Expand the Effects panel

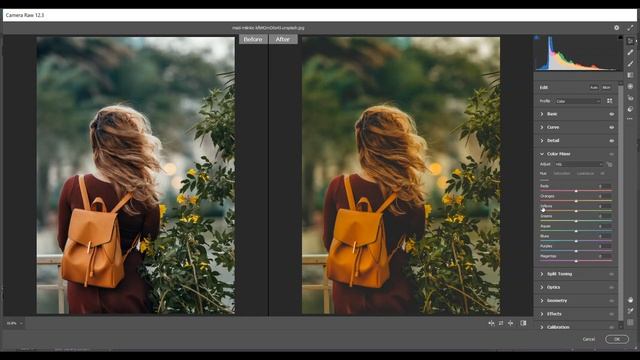pyautogui.click(x=542, y=314)
